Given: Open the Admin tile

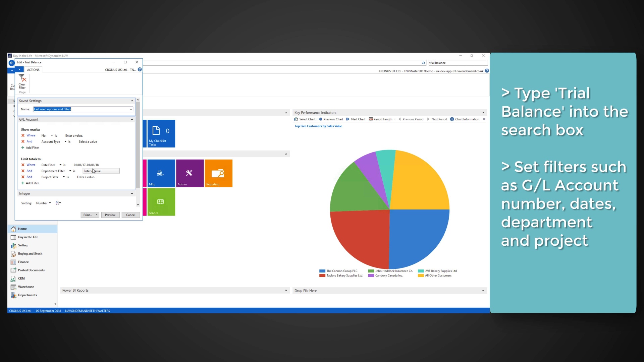Looking at the screenshot, I should [190, 173].
